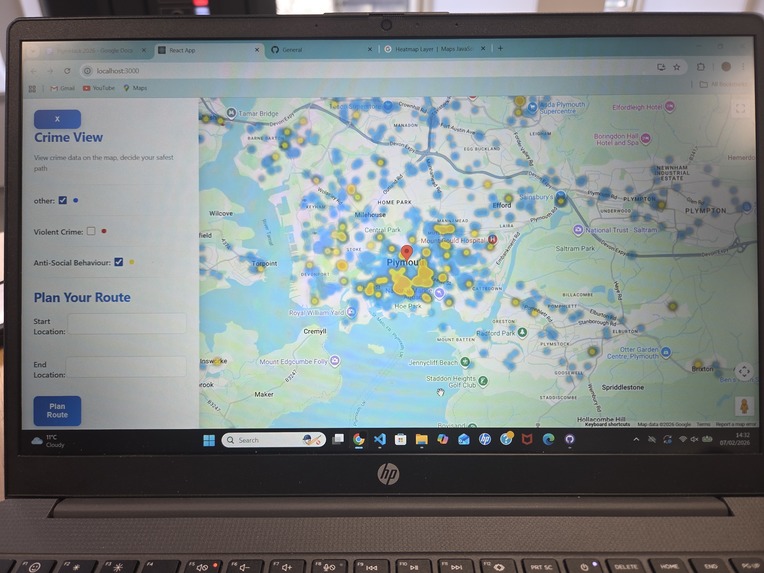Image resolution: width=764 pixels, height=573 pixels.
Task: Open the weather widget showing Cloudy
Action: coord(48,441)
